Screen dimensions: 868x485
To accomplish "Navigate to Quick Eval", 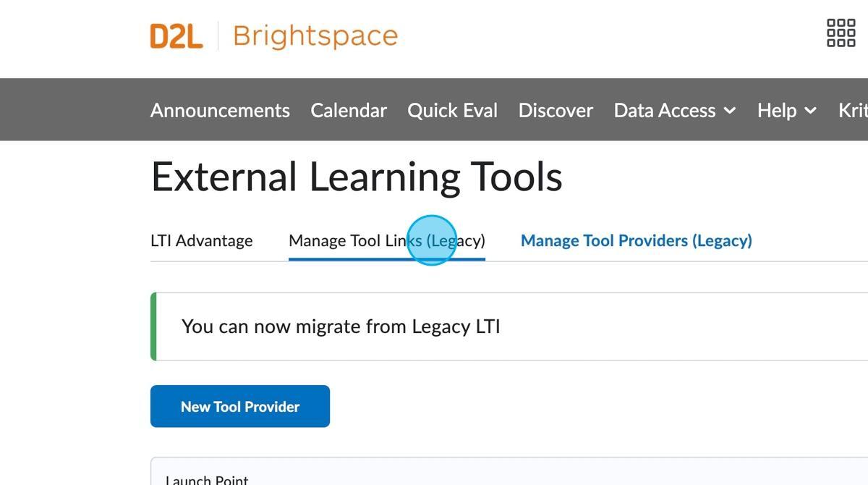I will tap(452, 111).
